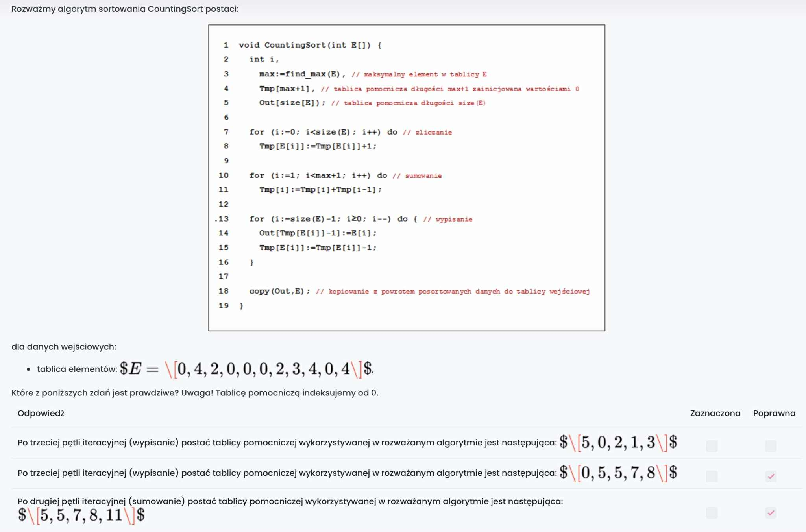The height and width of the screenshot is (532, 806).
Task: Click the 'Po drugiej pętli iteracyjnej' answer text
Action: 290,501
